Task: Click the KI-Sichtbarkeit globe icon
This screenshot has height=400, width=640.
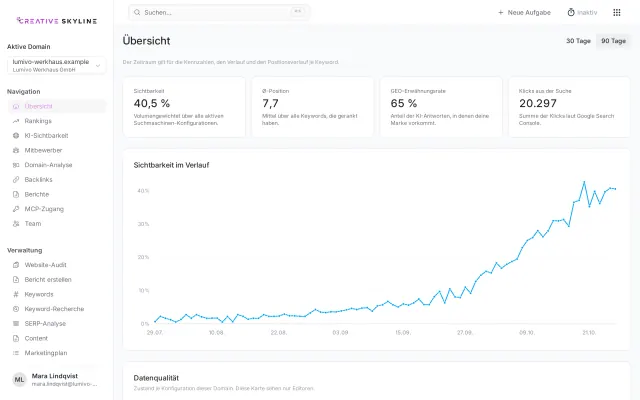Action: tap(16, 136)
